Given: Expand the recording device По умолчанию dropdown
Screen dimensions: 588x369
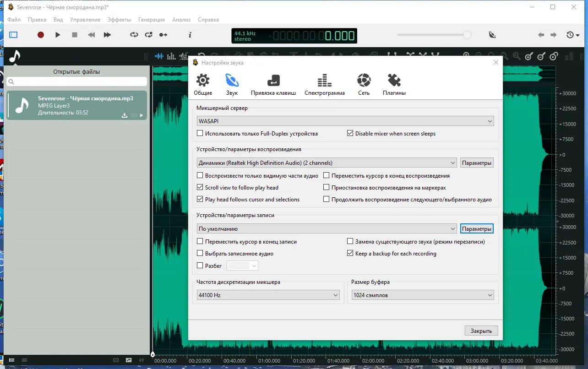Looking at the screenshot, I should [x=327, y=229].
